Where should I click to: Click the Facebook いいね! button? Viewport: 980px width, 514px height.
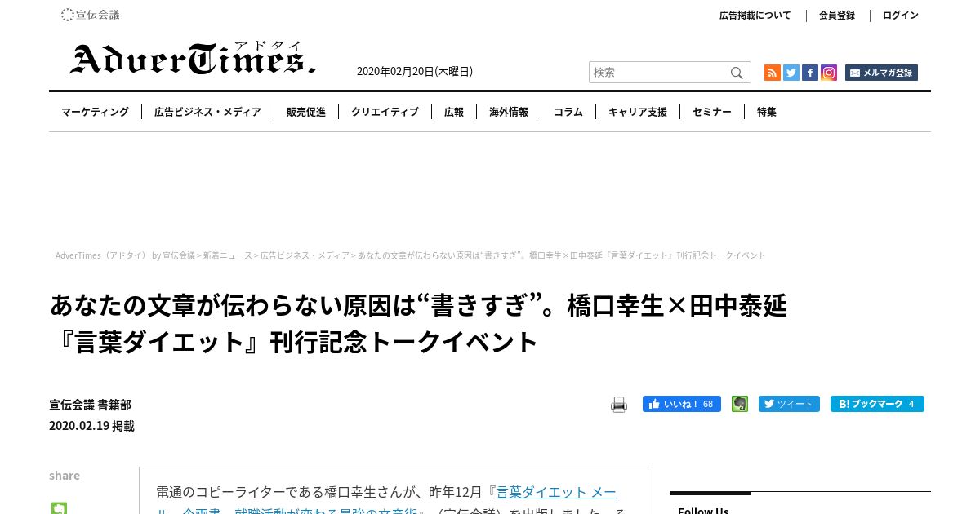[682, 404]
